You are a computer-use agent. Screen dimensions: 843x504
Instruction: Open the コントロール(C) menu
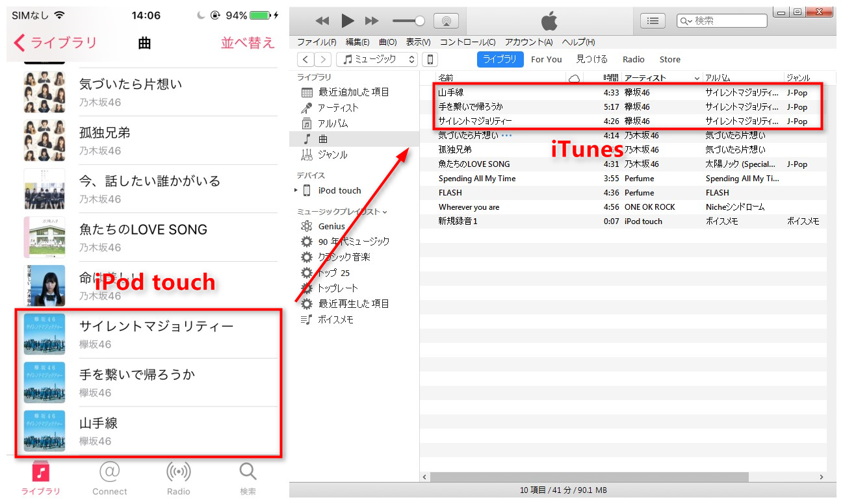click(467, 42)
